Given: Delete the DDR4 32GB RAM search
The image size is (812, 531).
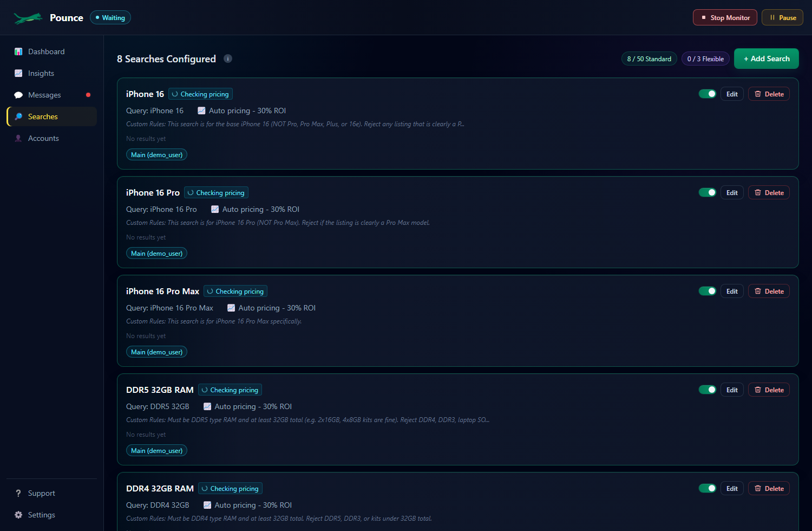Looking at the screenshot, I should click(x=769, y=488).
